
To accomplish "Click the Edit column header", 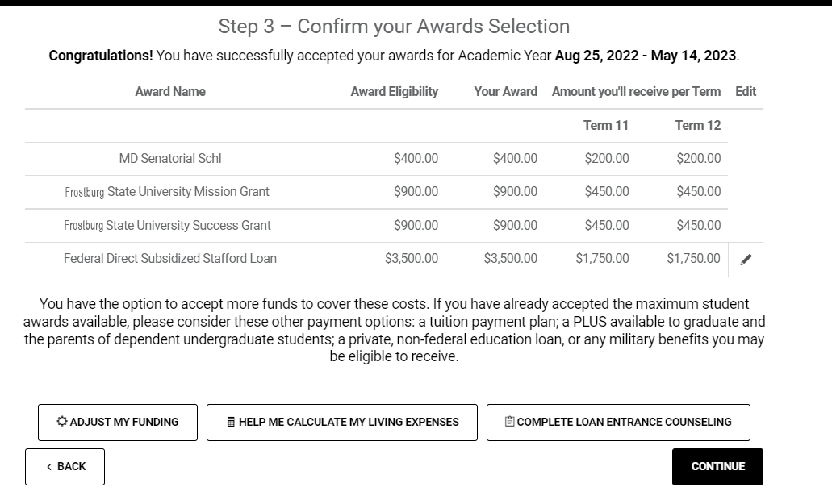I will pos(745,91).
